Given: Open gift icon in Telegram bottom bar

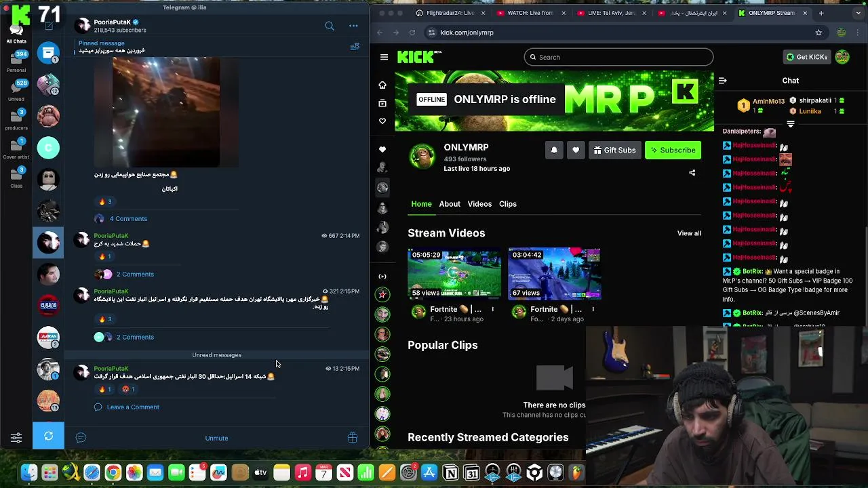Looking at the screenshot, I should pos(353,438).
